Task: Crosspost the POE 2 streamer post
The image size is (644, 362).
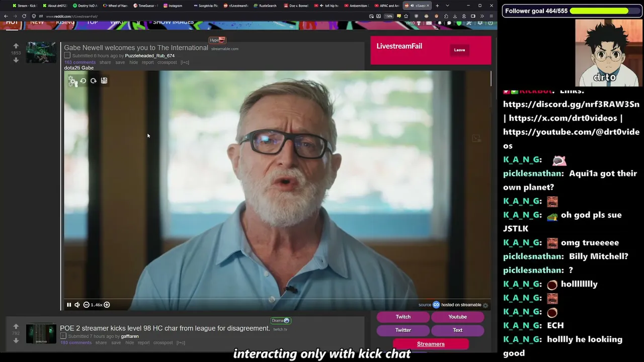Action: (x=163, y=343)
